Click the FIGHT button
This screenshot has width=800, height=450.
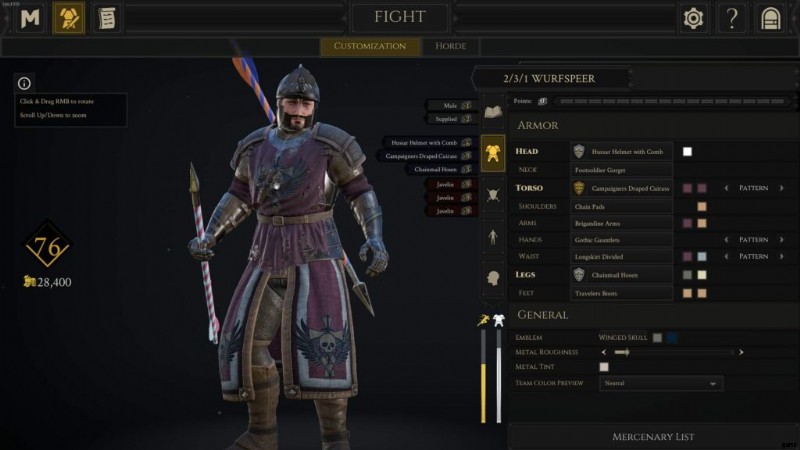point(400,17)
